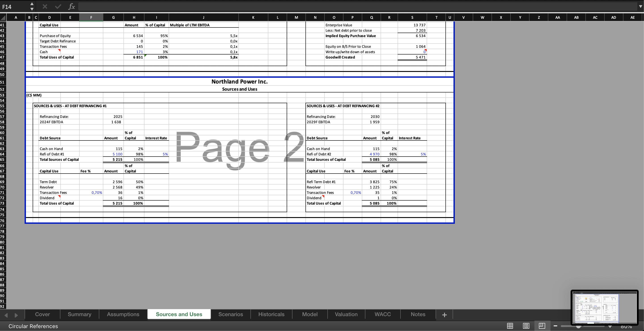This screenshot has width=644, height=331.
Task: Open the Notes sheet tab
Action: coord(418,314)
